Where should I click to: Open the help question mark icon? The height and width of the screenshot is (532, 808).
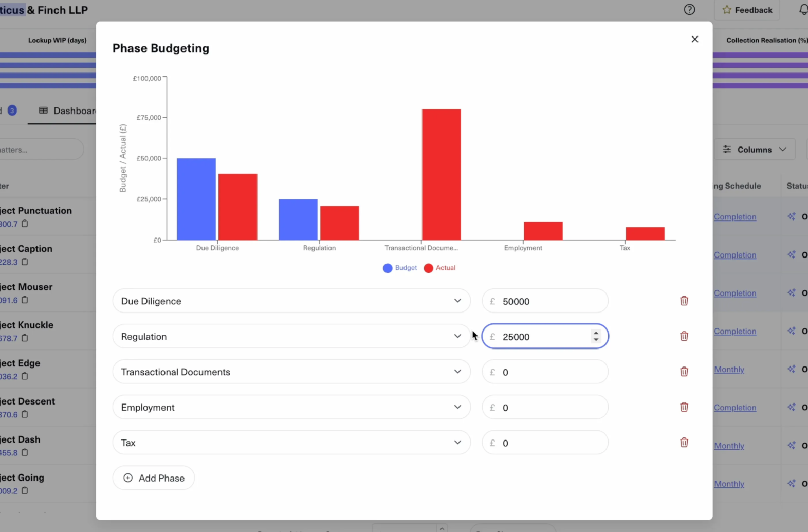pyautogui.click(x=689, y=10)
